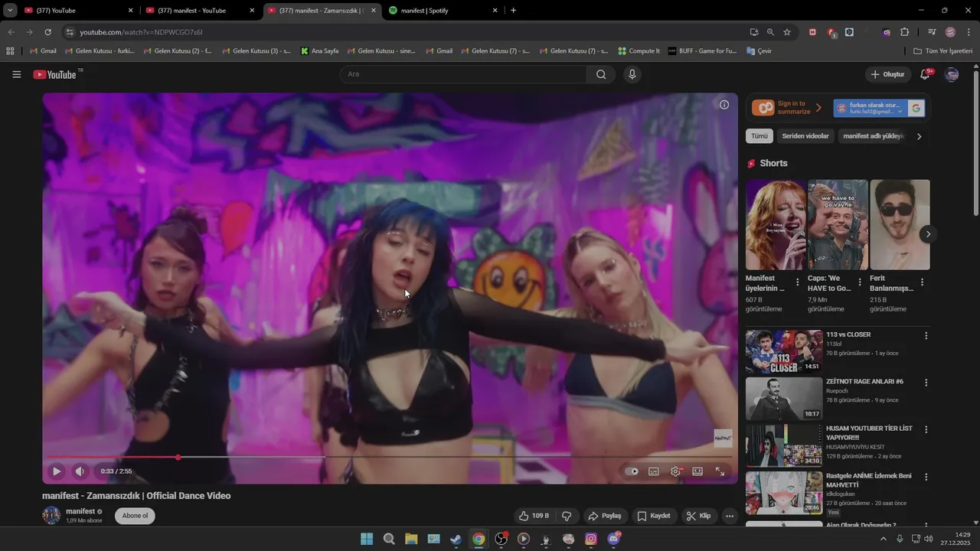The width and height of the screenshot is (980, 551).
Task: Select the Seriden videolar chip
Action: pyautogui.click(x=805, y=136)
